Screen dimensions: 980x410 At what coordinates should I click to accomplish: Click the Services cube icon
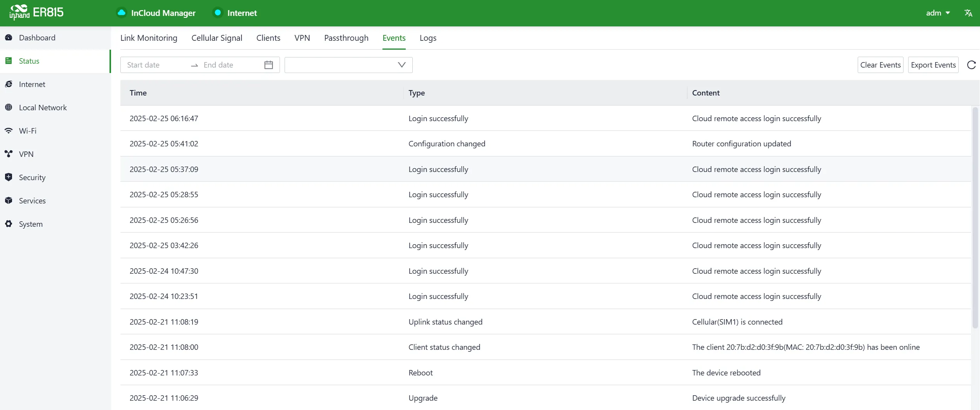9,201
